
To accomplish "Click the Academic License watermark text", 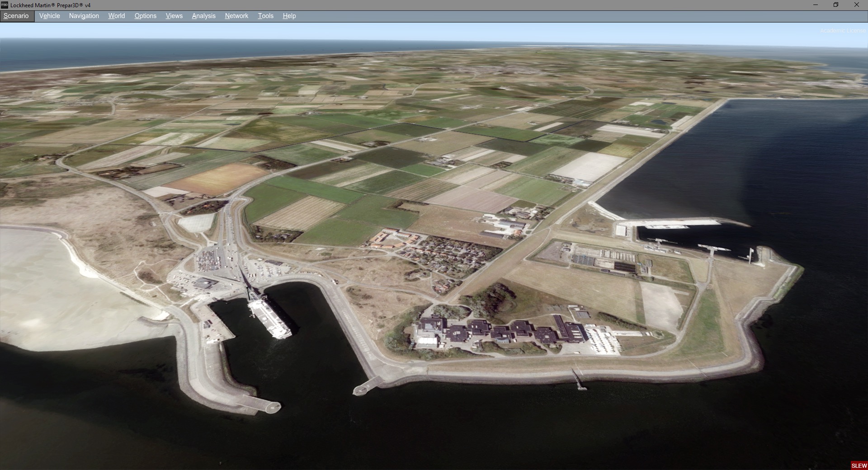I will pyautogui.click(x=843, y=31).
